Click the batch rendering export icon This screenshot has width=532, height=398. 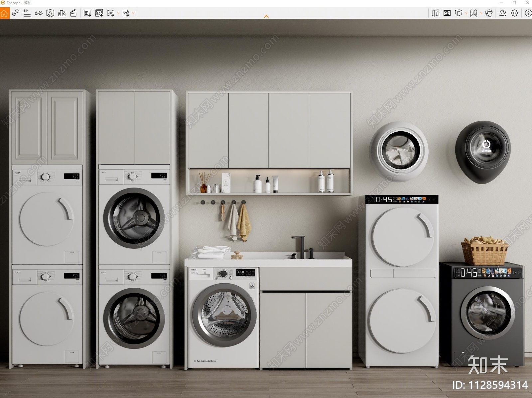click(99, 13)
